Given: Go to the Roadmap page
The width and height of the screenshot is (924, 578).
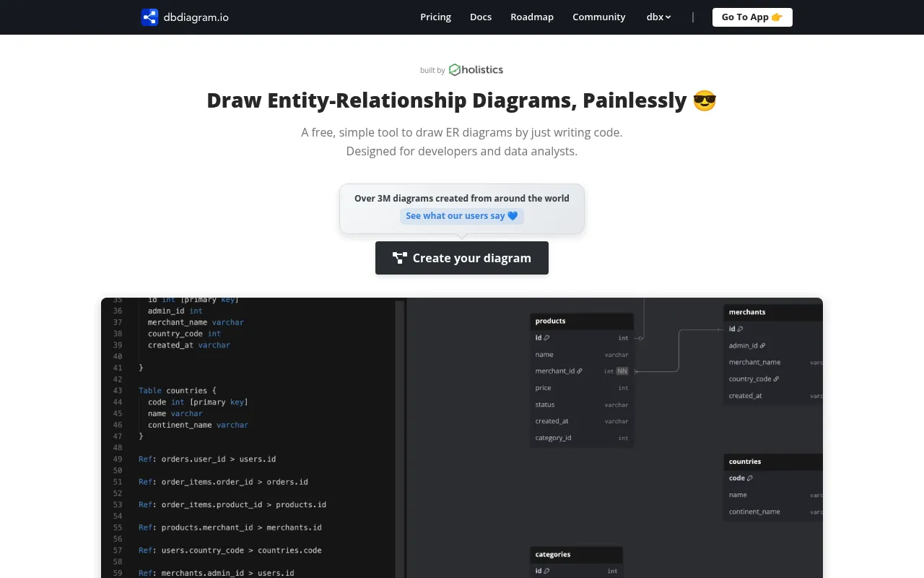Looking at the screenshot, I should pos(532,17).
